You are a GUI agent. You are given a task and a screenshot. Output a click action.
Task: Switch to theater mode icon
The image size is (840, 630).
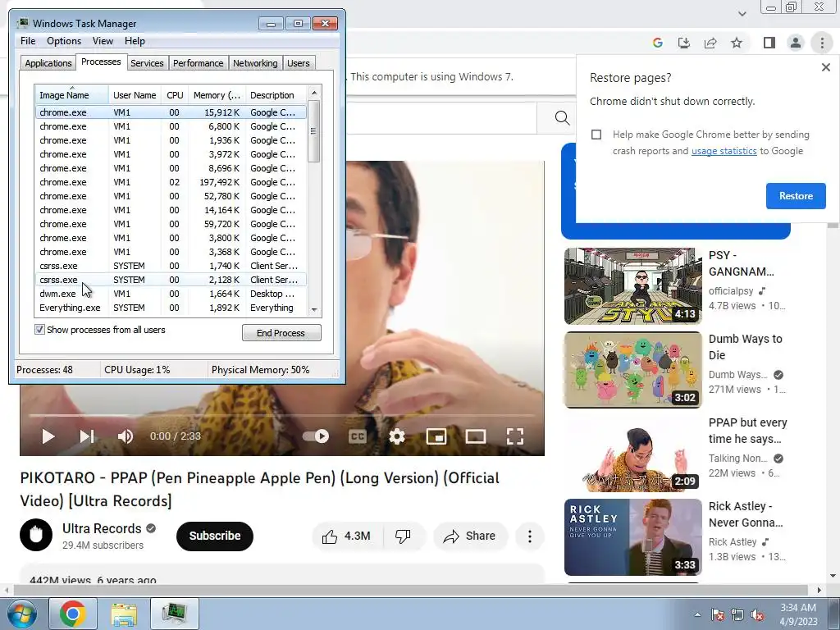(476, 436)
